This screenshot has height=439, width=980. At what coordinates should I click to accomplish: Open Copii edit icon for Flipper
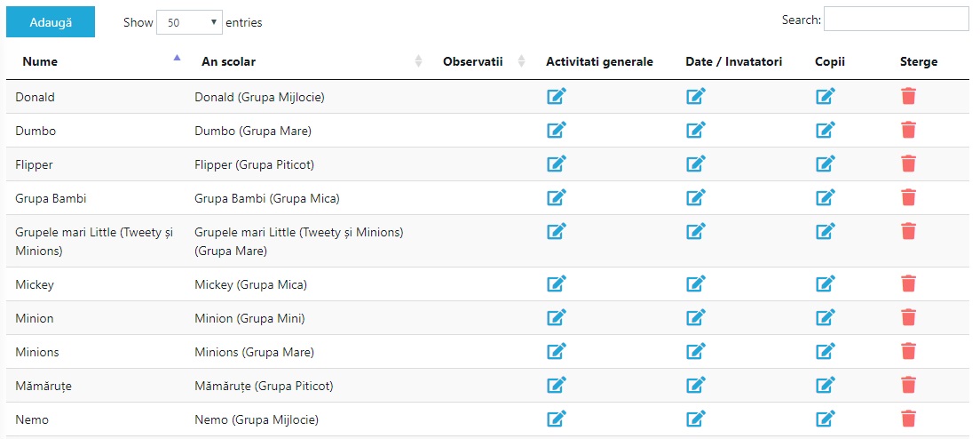[826, 164]
